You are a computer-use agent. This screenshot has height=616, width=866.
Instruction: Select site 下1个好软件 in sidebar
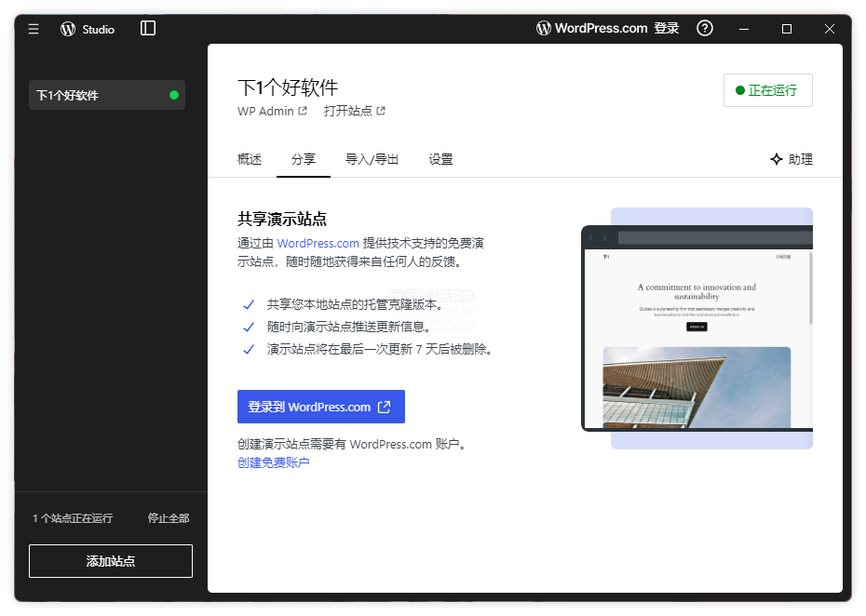pyautogui.click(x=106, y=95)
